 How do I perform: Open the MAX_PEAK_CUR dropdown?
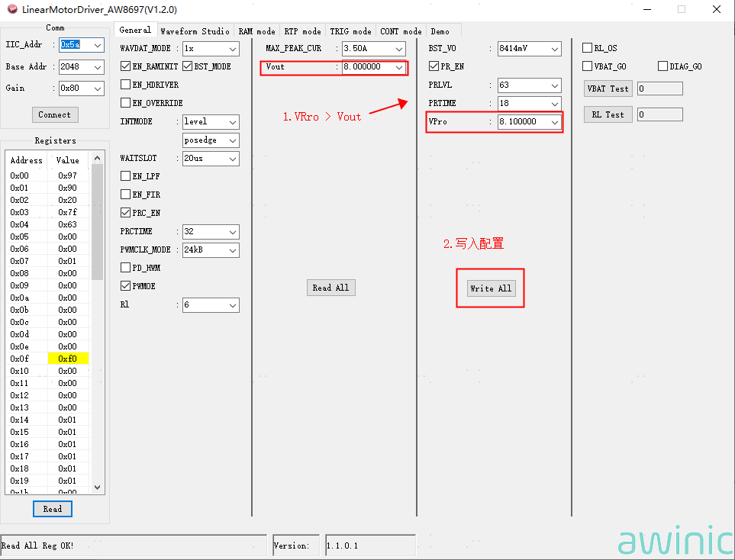[374, 49]
